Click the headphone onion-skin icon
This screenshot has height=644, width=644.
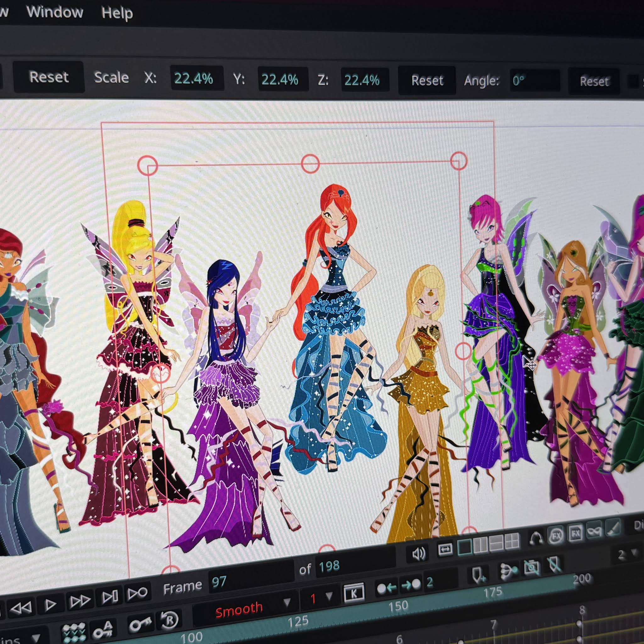[x=536, y=538]
